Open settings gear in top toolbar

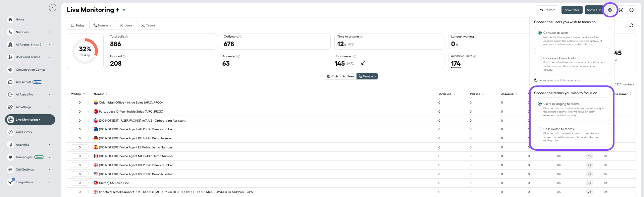point(610,10)
